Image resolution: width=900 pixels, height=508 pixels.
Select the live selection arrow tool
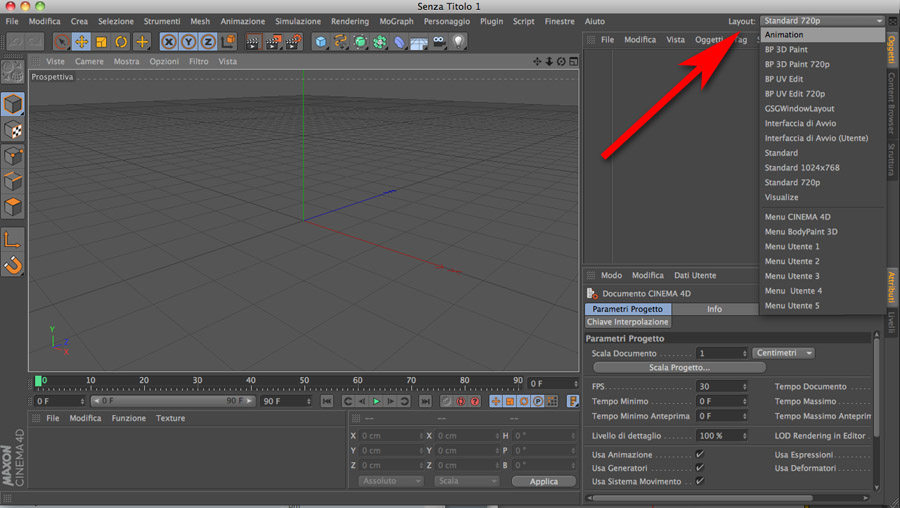pyautogui.click(x=62, y=41)
